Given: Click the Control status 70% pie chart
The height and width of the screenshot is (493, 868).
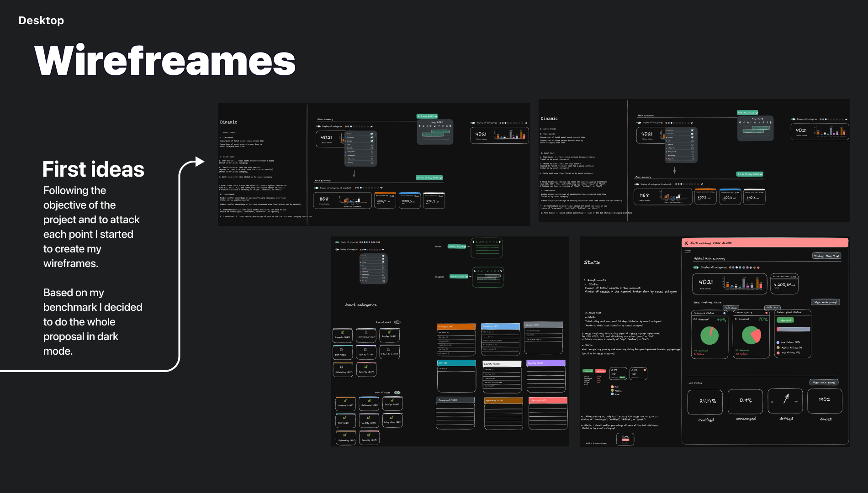Looking at the screenshot, I should point(751,336).
